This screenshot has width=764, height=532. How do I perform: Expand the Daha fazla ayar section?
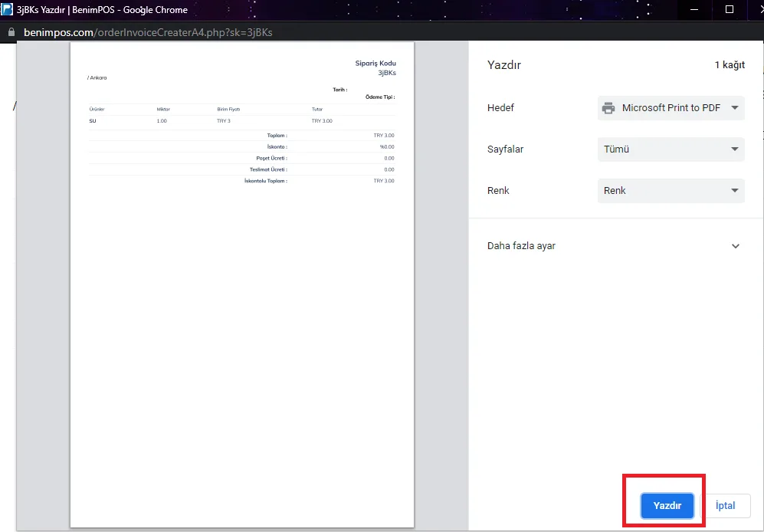pos(614,246)
